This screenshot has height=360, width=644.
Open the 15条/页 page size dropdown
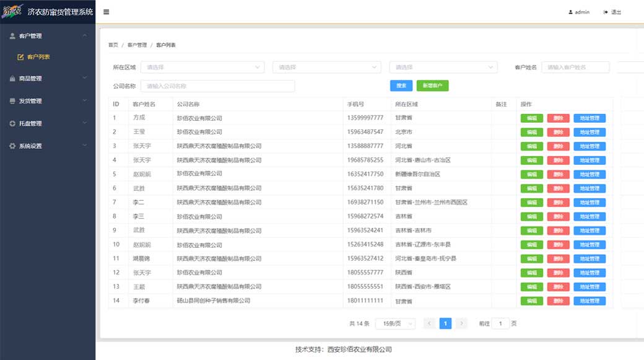[x=395, y=323]
